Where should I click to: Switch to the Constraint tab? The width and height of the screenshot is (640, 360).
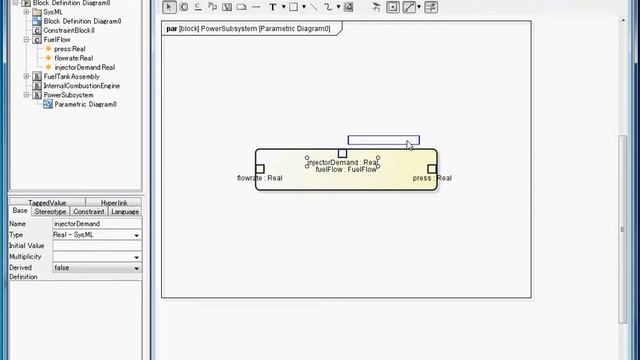89,211
